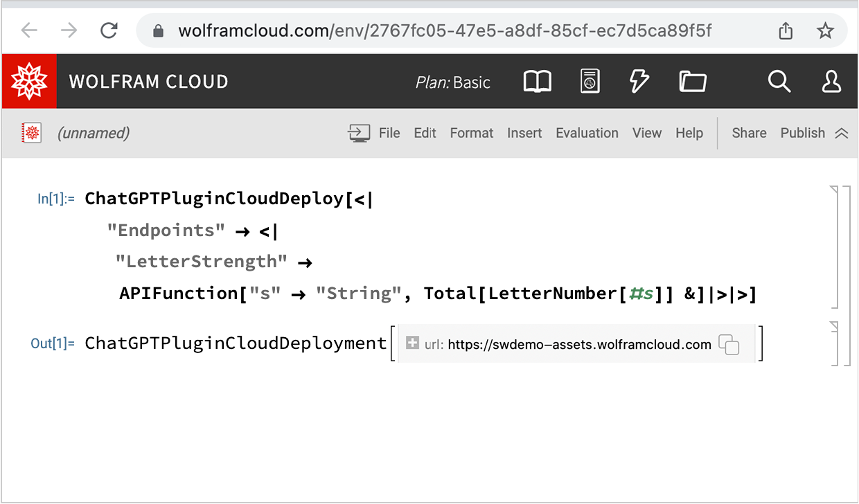Screen dimensions: 859x504
Task: Open the Edit menu
Action: click(x=425, y=133)
